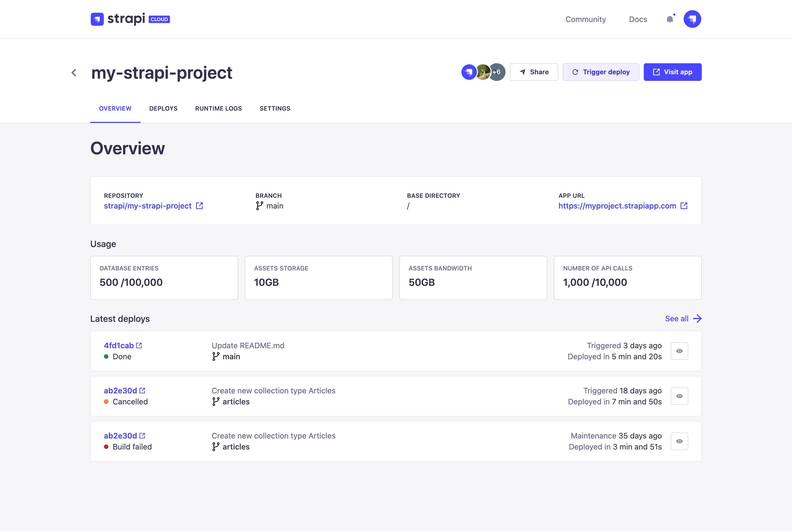Click the external link icon next to commit 4fd1cab
792x532 pixels.
coord(139,345)
